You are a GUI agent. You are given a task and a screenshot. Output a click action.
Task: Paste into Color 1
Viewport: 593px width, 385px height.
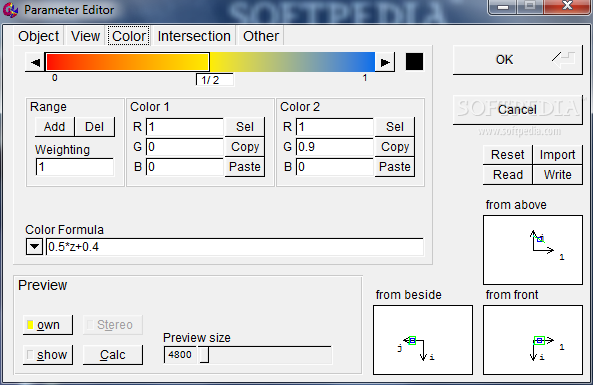pyautogui.click(x=245, y=167)
